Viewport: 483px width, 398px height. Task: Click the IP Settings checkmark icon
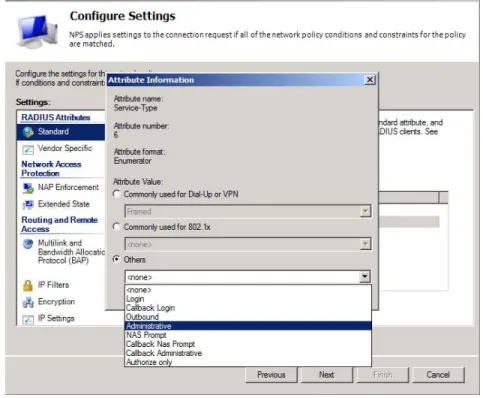click(28, 319)
